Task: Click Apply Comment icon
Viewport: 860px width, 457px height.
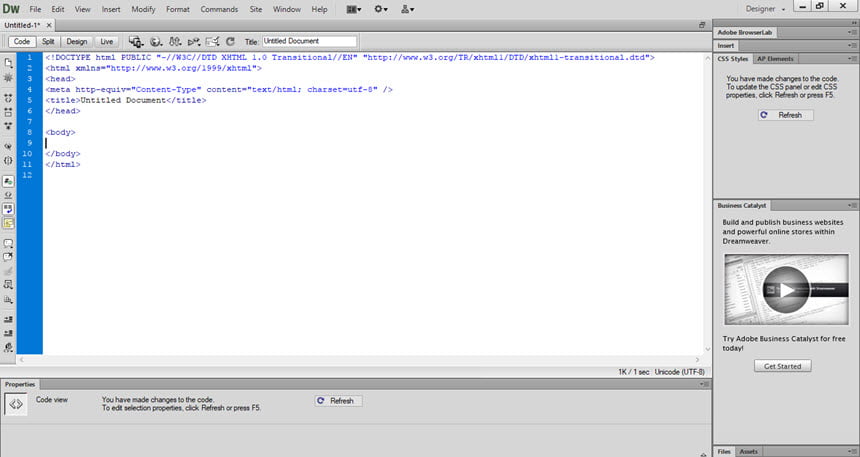Action: [8, 243]
